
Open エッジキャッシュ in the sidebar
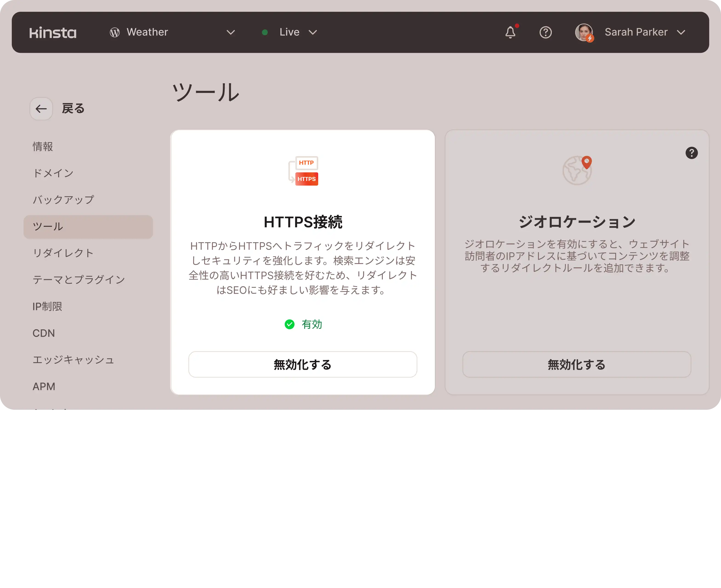coord(73,360)
